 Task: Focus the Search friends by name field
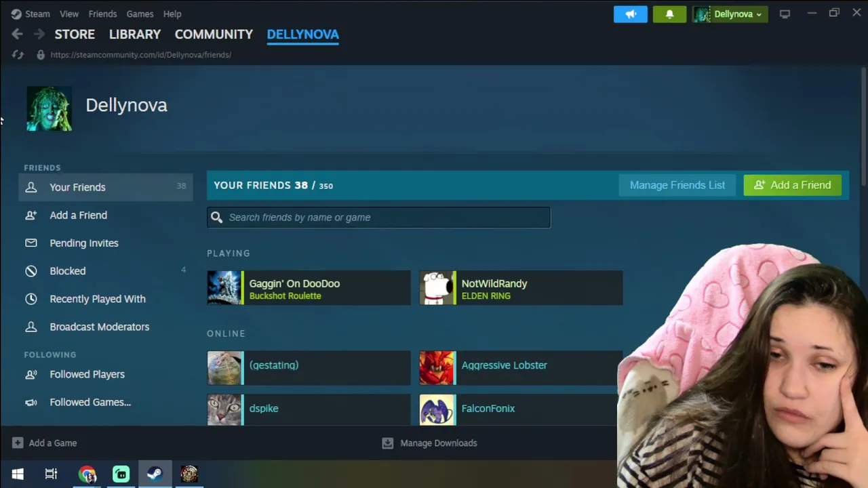pyautogui.click(x=379, y=217)
